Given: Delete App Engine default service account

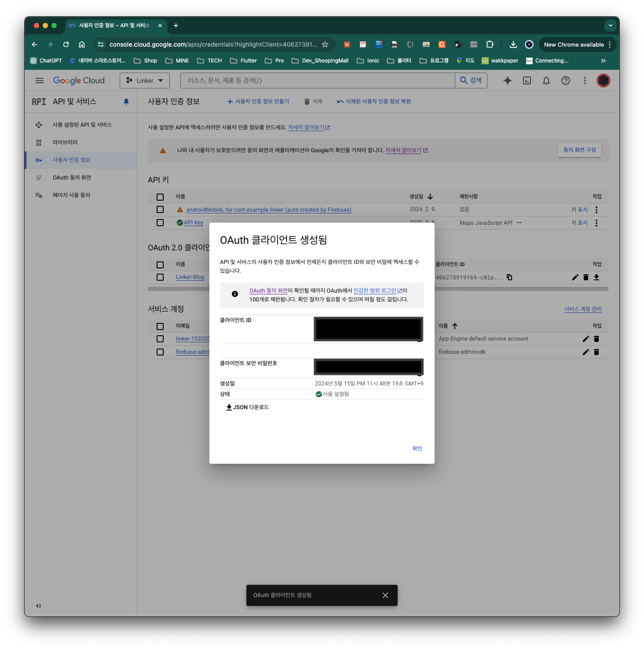Looking at the screenshot, I should pyautogui.click(x=596, y=339).
